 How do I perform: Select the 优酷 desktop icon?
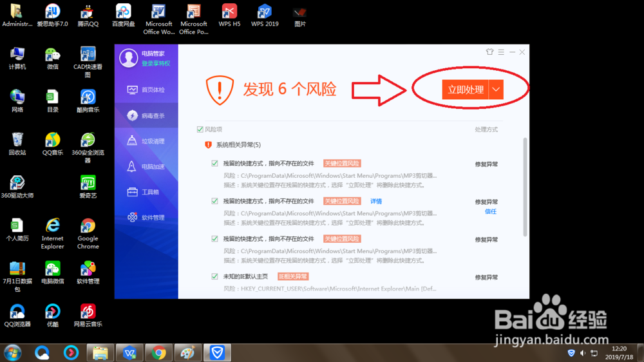click(53, 316)
